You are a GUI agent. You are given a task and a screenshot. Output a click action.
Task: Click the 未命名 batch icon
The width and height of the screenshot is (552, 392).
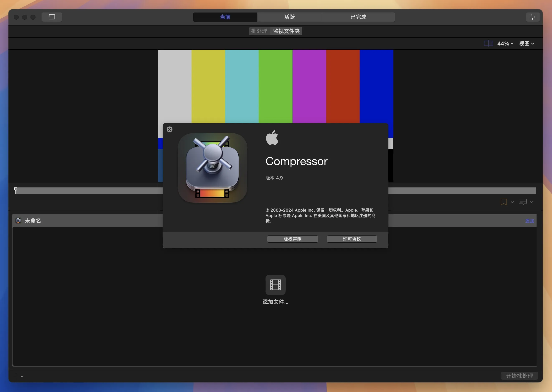pos(18,220)
